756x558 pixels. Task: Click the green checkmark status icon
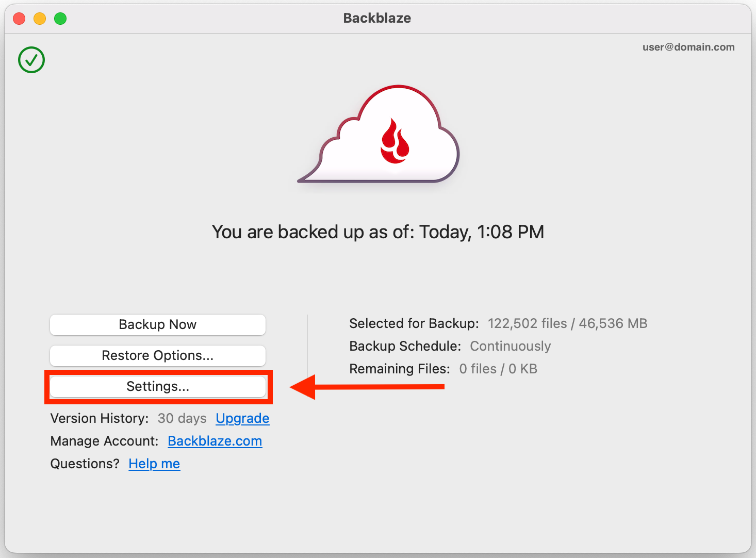coord(31,60)
